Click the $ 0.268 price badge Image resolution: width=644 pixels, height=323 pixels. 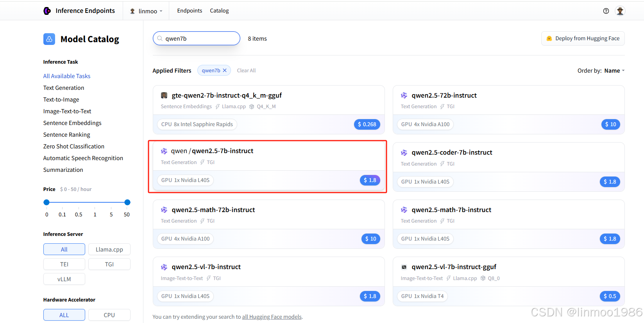[367, 124]
